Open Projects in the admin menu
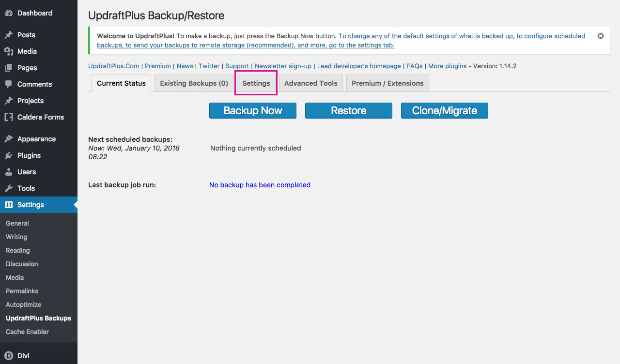Viewport: 620px width, 364px height. [31, 101]
